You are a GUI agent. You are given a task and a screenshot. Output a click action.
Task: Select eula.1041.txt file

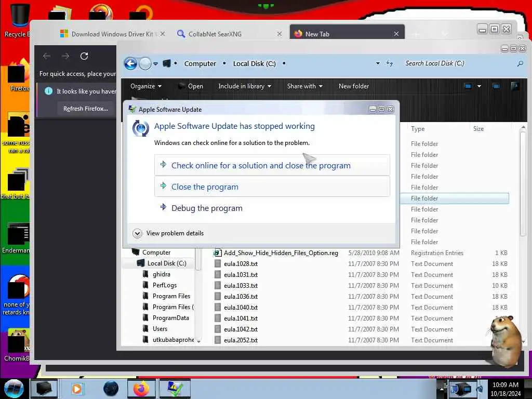pyautogui.click(x=241, y=318)
